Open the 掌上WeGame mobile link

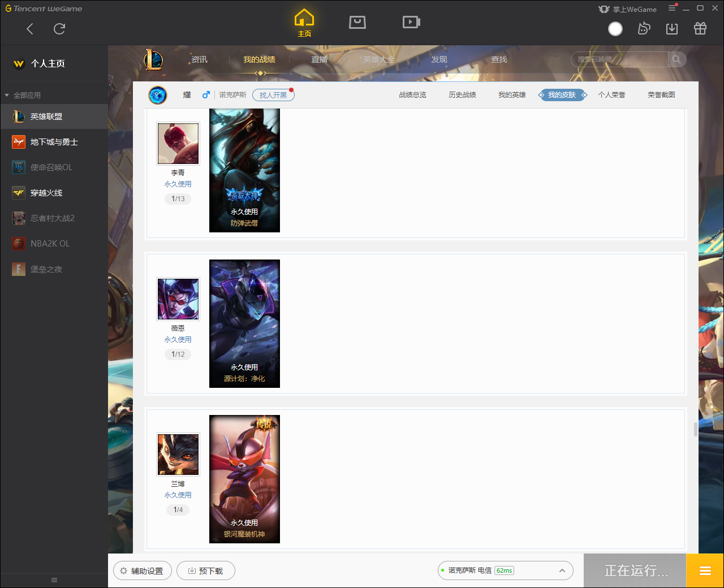628,9
